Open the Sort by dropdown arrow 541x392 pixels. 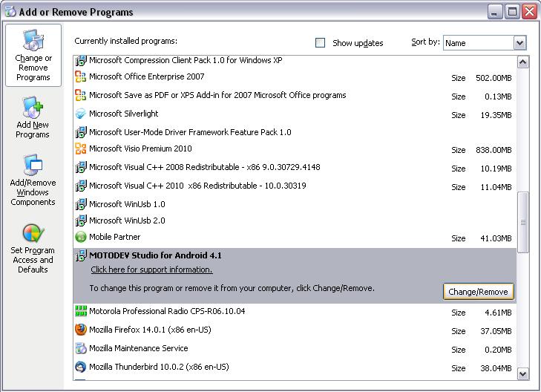(520, 43)
